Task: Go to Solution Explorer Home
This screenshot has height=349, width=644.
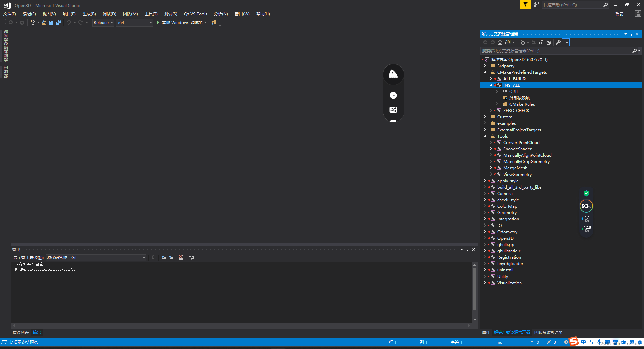Action: 500,42
